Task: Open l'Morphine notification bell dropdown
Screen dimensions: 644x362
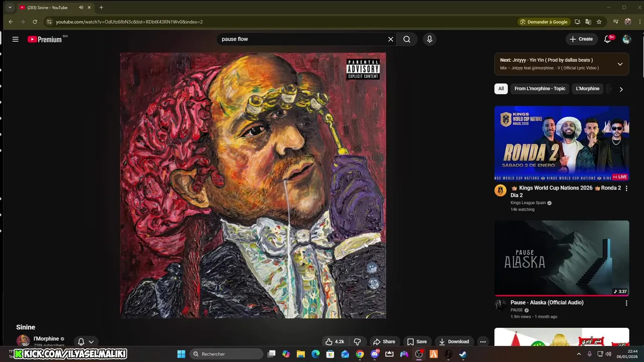Action: coord(86,341)
